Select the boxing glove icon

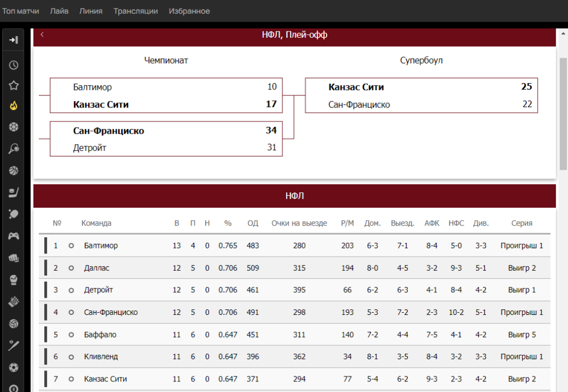coord(13,280)
